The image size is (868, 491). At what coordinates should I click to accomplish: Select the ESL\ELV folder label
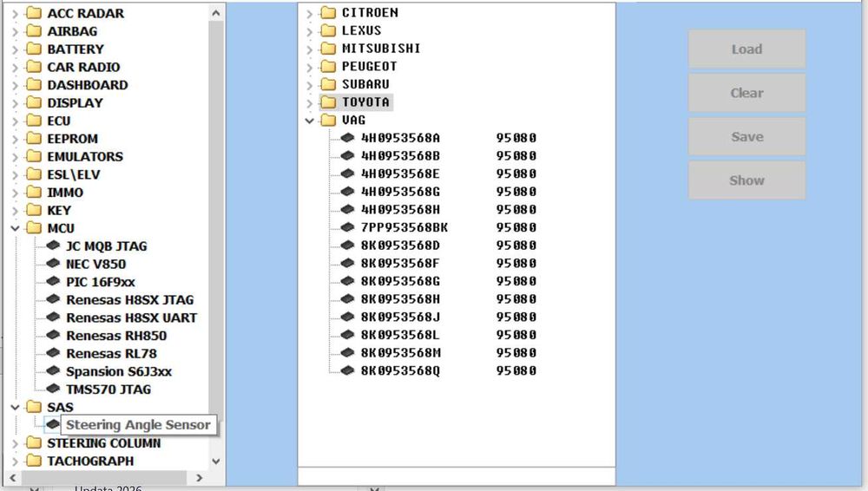[x=74, y=174]
